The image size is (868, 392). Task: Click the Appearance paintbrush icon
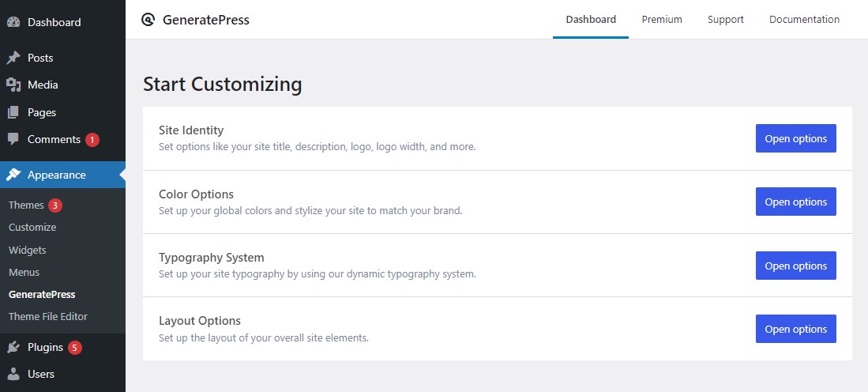(x=13, y=175)
